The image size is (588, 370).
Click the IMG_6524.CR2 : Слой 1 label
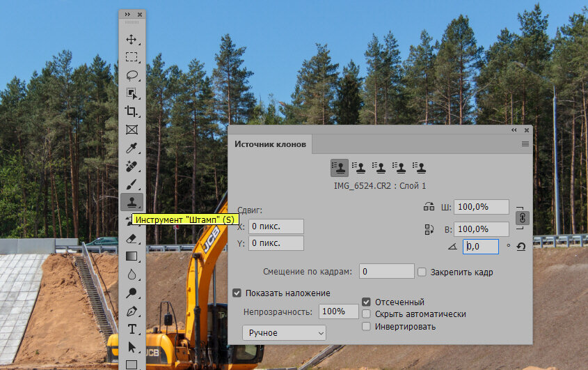[380, 186]
